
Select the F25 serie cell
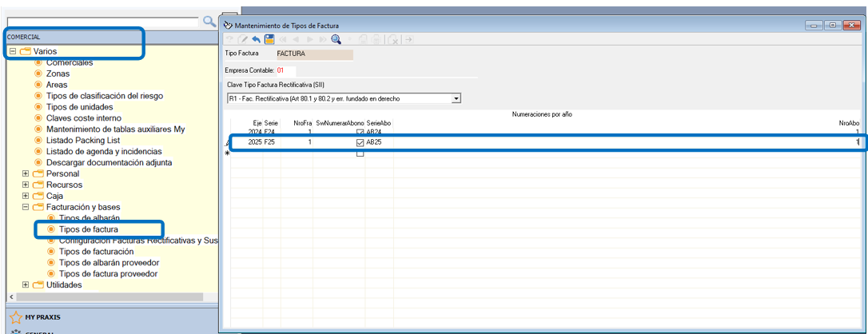click(272, 143)
